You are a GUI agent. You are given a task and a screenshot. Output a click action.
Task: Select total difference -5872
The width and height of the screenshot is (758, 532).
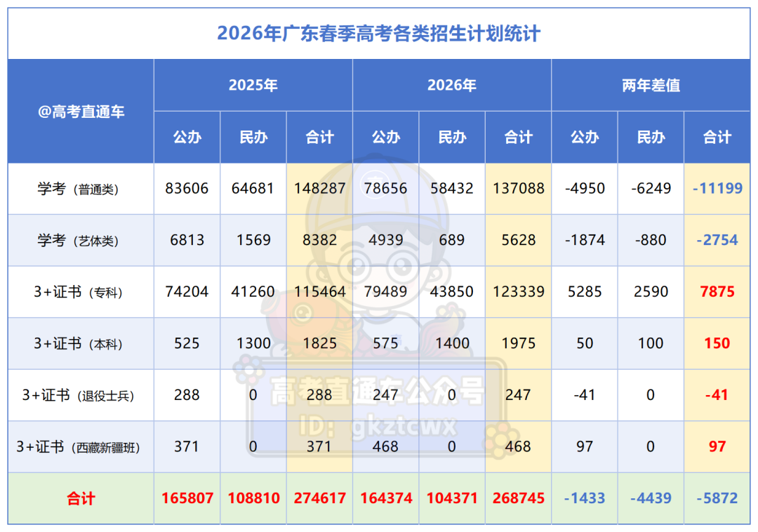(717, 498)
